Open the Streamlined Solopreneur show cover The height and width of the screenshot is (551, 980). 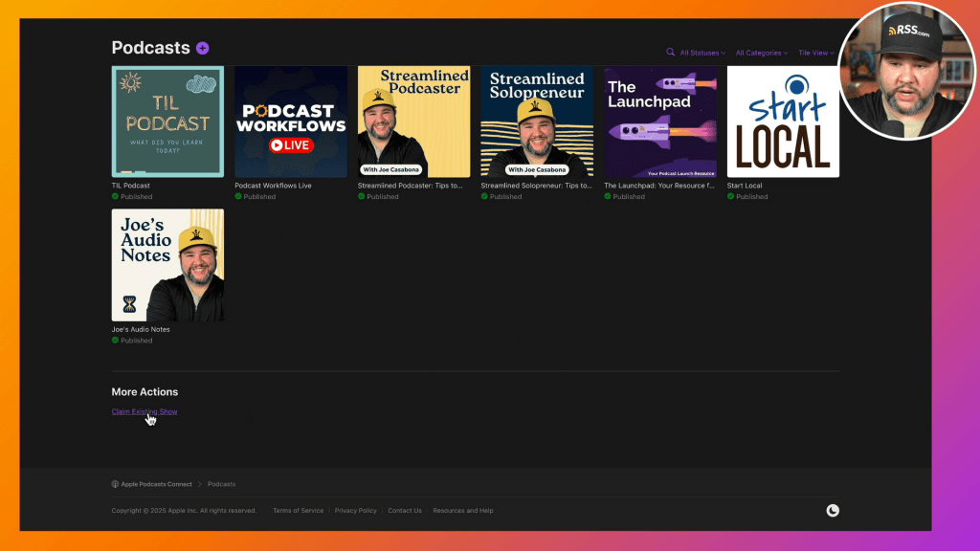pyautogui.click(x=537, y=121)
